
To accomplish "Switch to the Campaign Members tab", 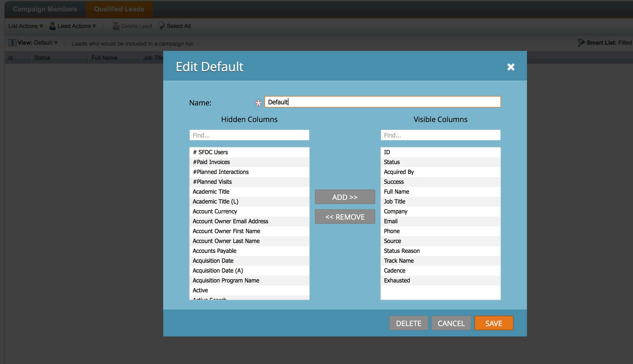I will 45,9.
